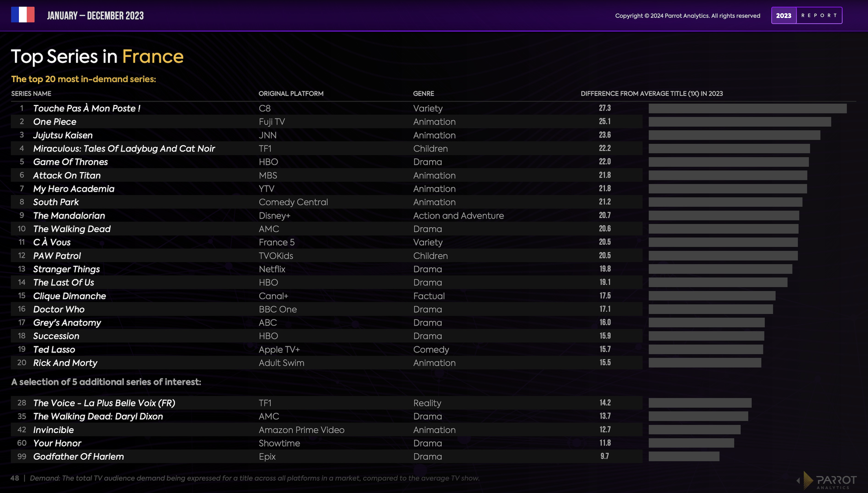Click the ORIGINAL PLATFORM column header
868x493 pixels.
[x=291, y=93]
